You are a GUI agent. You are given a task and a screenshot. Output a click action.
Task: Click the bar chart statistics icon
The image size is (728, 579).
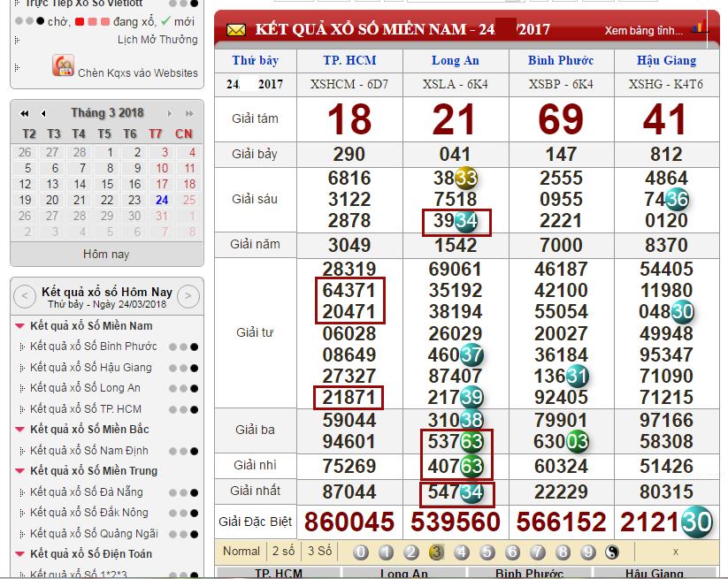click(x=699, y=27)
